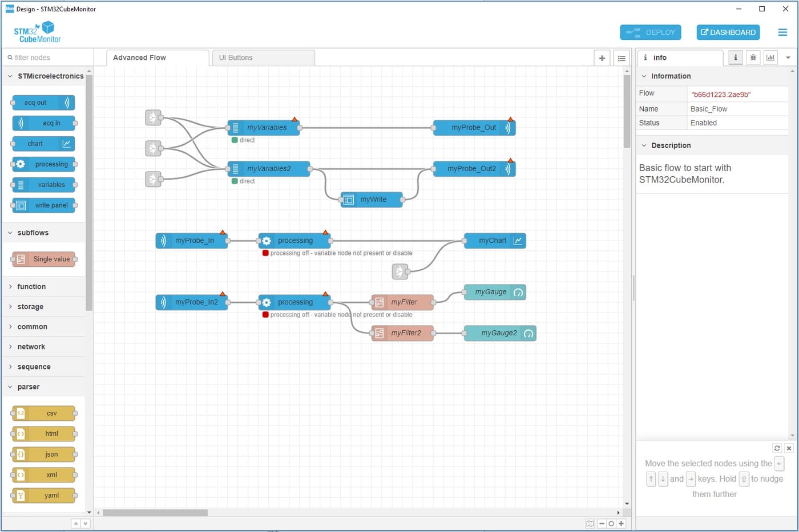Collapse the STMicroelectronics palette category

coord(10,76)
